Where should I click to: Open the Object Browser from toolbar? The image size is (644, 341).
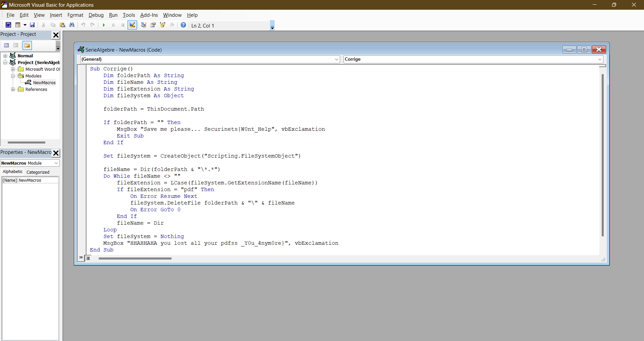click(x=163, y=25)
